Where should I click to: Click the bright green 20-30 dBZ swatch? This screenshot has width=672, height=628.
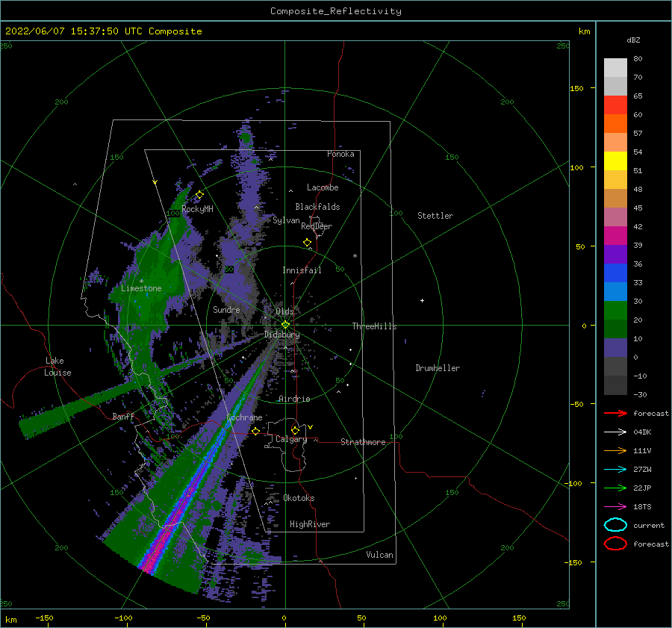(615, 311)
